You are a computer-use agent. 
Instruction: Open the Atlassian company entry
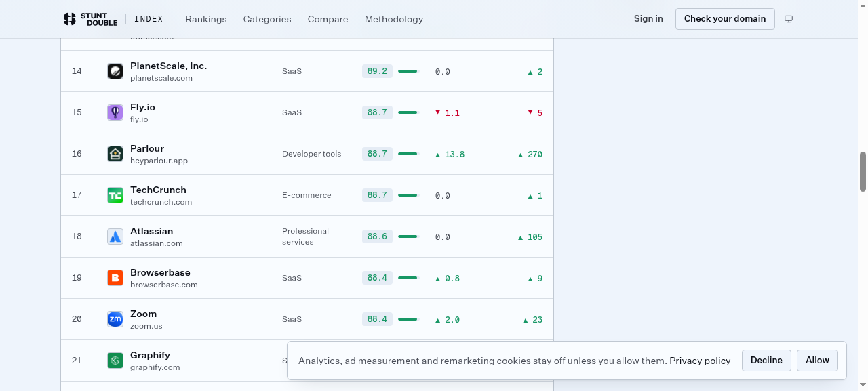[x=151, y=231]
